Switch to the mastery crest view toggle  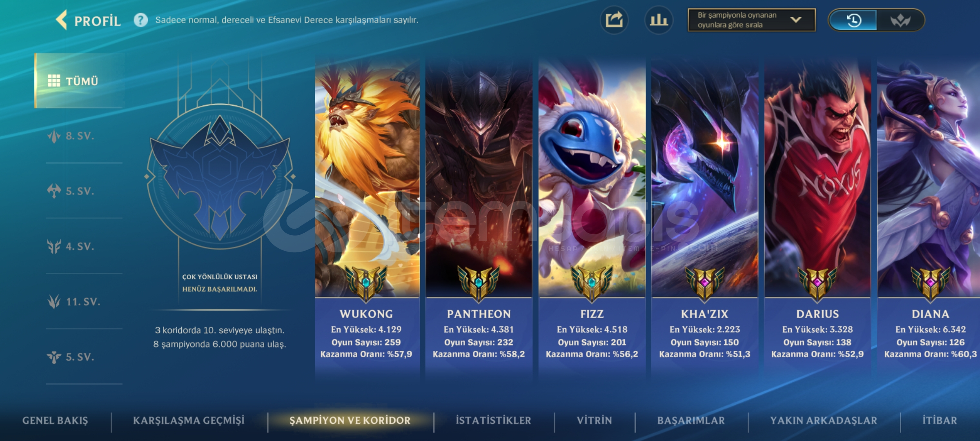pyautogui.click(x=900, y=20)
